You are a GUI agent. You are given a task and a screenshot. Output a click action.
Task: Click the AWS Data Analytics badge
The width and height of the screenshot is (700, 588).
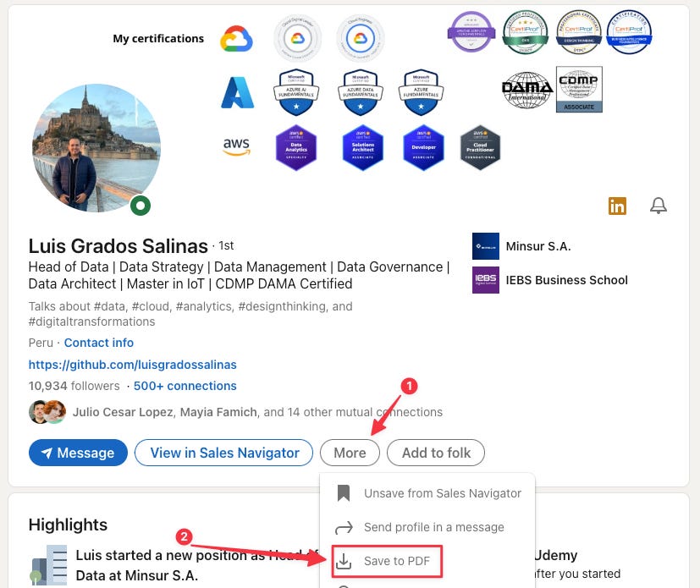coord(296,148)
